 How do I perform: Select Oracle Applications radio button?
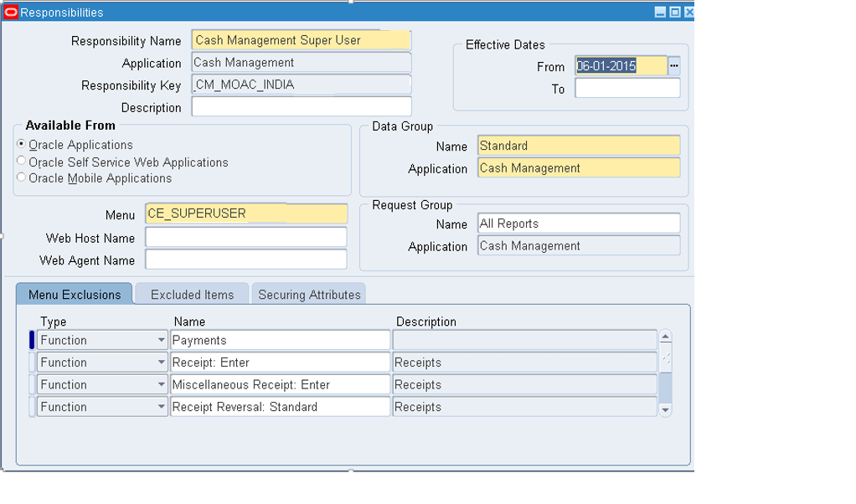pos(21,144)
